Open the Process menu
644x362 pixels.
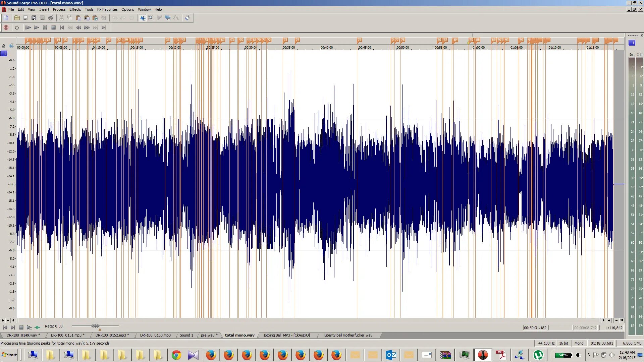59,9
